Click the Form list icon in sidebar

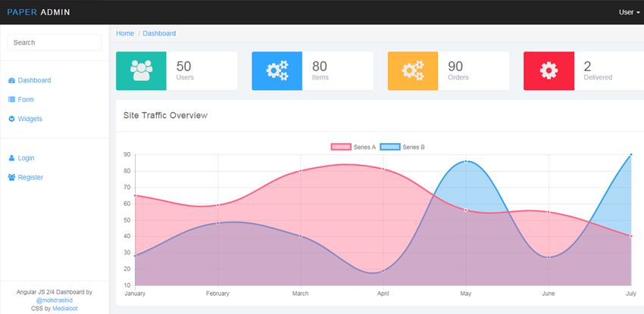(11, 100)
